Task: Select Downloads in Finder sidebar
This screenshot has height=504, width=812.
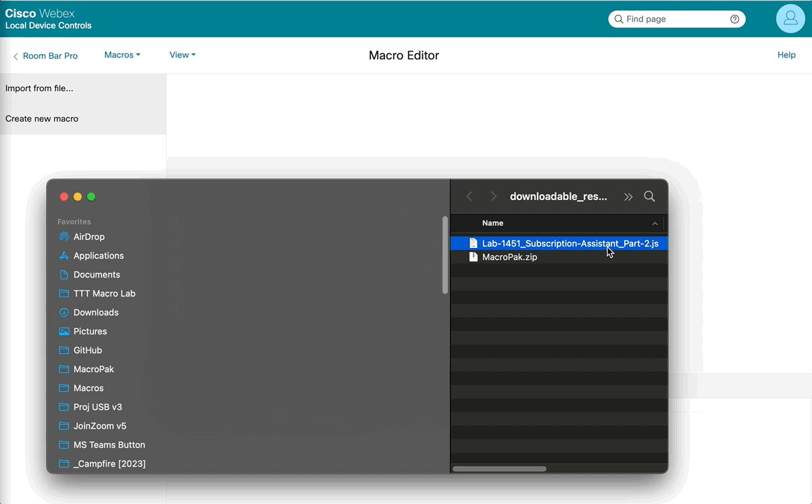Action: [95, 313]
